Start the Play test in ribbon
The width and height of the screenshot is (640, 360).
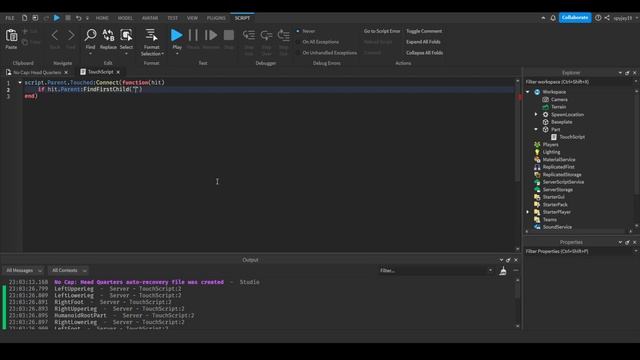tap(177, 35)
